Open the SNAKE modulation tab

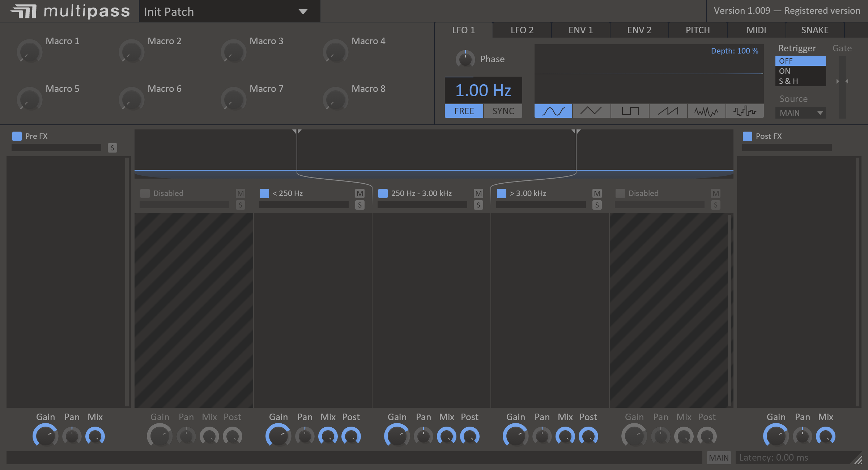coord(814,30)
